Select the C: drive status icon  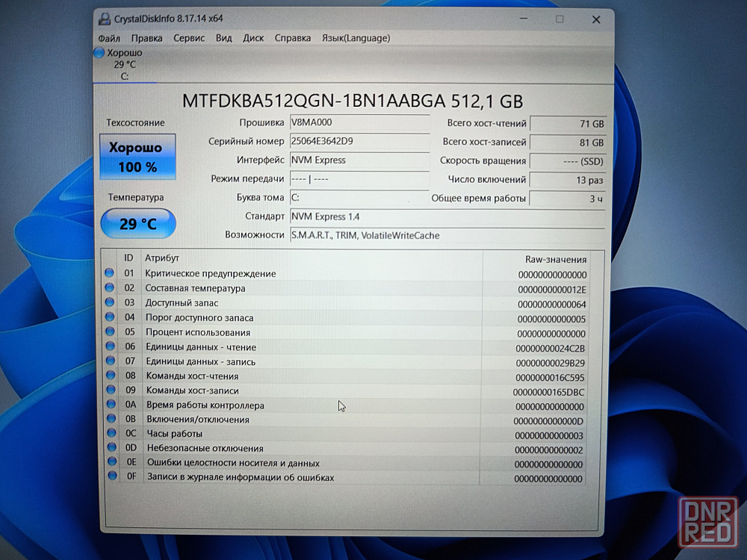tap(99, 53)
